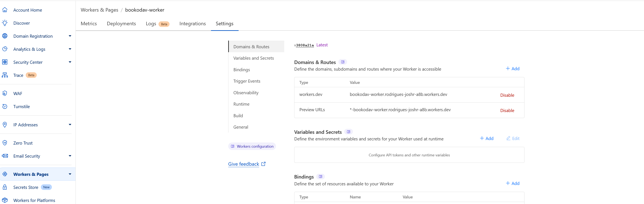Add a new binding
This screenshot has width=644, height=204.
pos(512,183)
